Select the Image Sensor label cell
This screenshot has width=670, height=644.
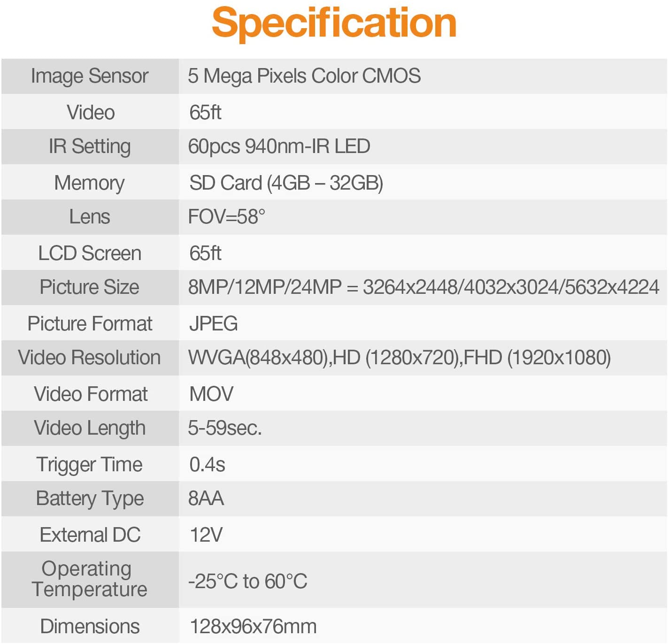[x=90, y=76]
